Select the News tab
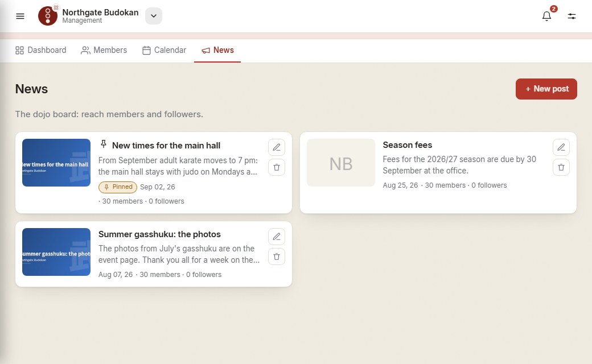 (x=217, y=50)
